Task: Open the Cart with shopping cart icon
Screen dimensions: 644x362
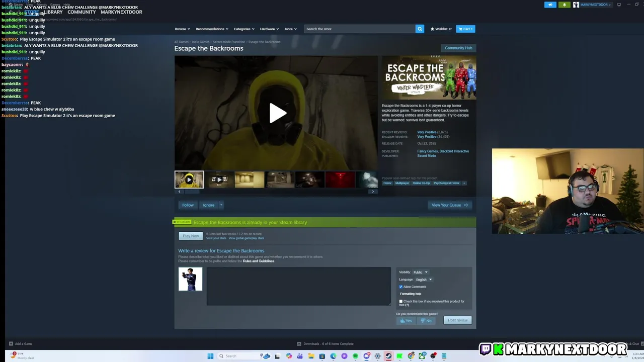Action: point(465,29)
